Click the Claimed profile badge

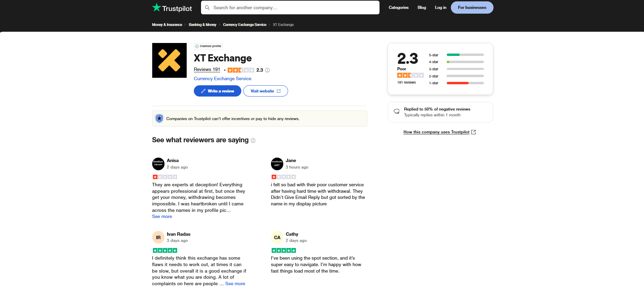click(x=208, y=46)
